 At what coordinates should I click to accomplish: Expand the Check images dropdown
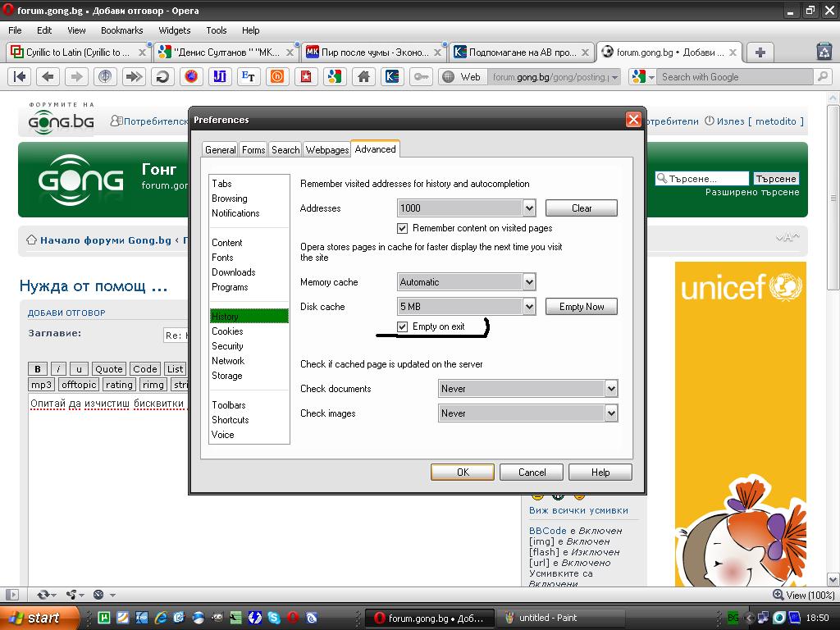(x=610, y=413)
